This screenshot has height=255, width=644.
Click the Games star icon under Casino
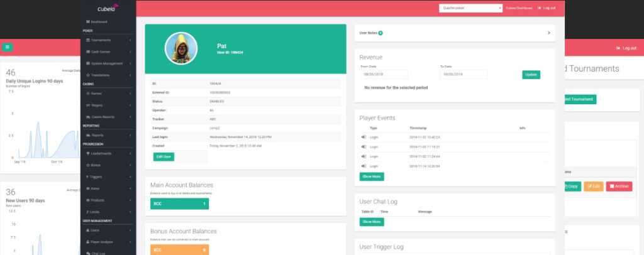(88, 94)
